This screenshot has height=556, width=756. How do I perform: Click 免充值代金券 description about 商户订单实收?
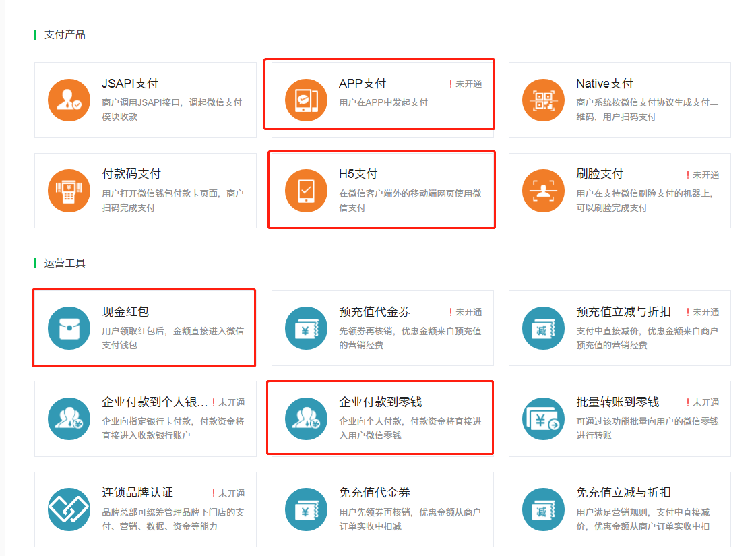click(410, 520)
